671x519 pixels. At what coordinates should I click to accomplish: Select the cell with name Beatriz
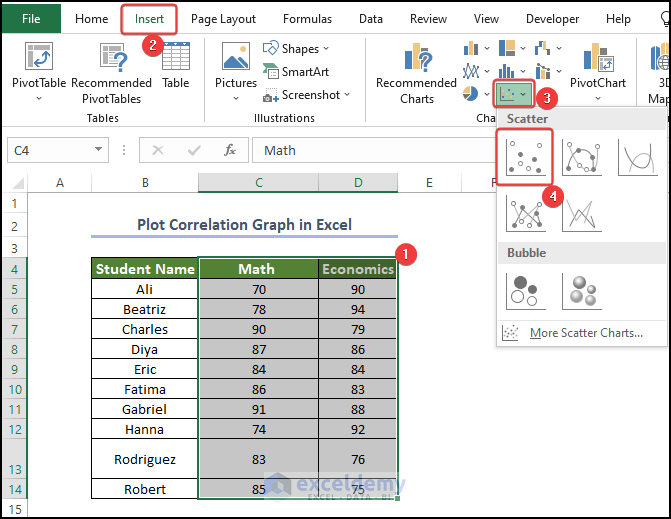pos(145,309)
